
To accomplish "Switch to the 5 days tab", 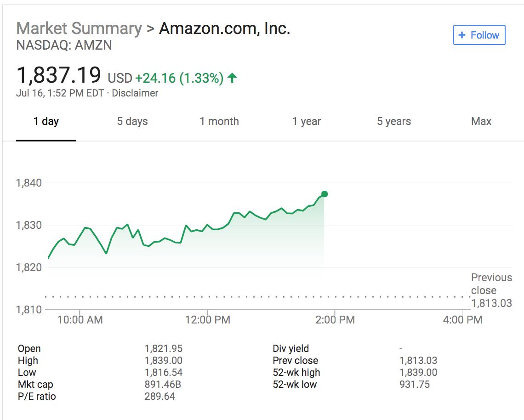I will click(132, 121).
